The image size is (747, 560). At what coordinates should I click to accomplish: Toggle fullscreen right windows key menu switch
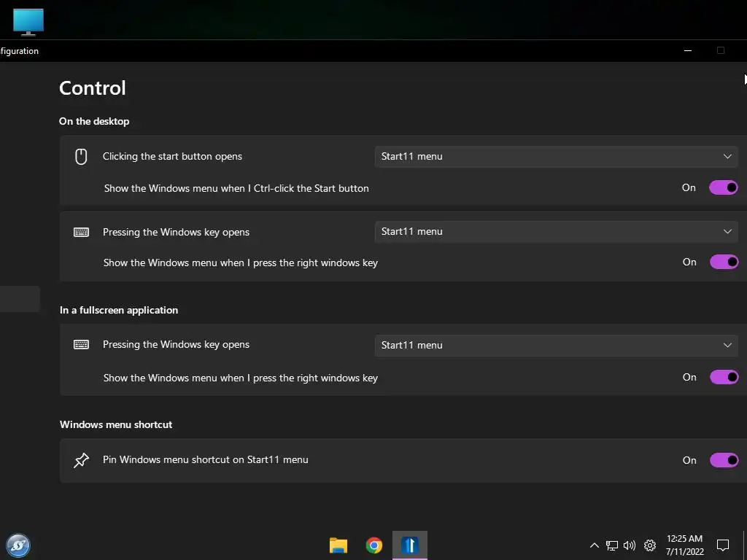[724, 377]
